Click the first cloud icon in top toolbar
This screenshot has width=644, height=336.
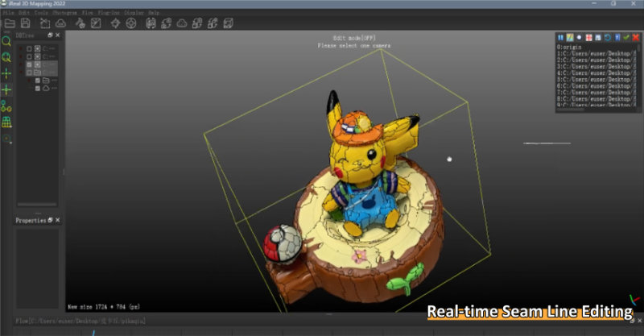point(60,23)
